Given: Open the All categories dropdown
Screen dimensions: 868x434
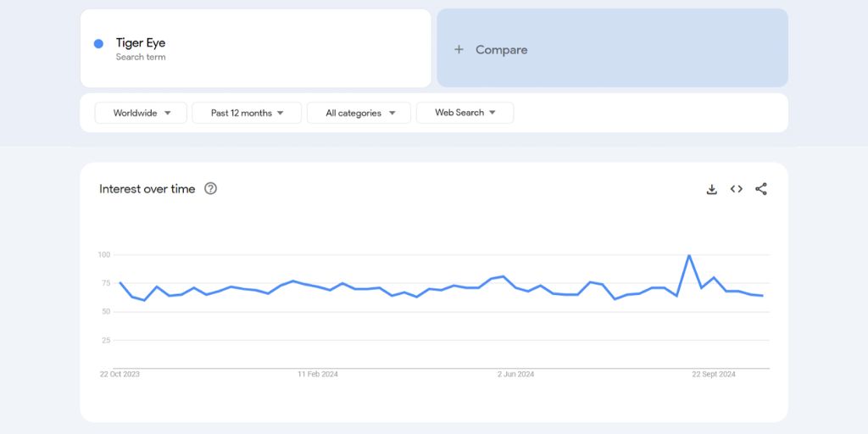Looking at the screenshot, I should coord(359,113).
